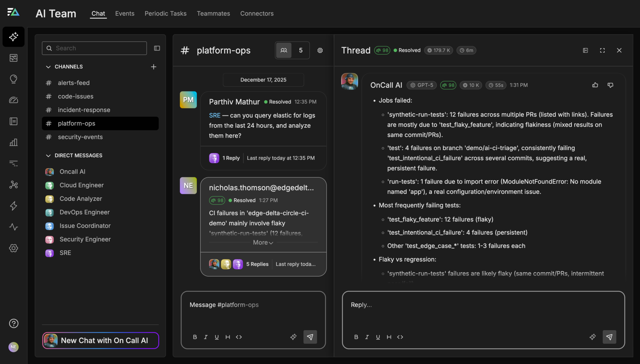Select the AI chat sparkle icon in sidebar
The image size is (640, 364).
tap(13, 37)
